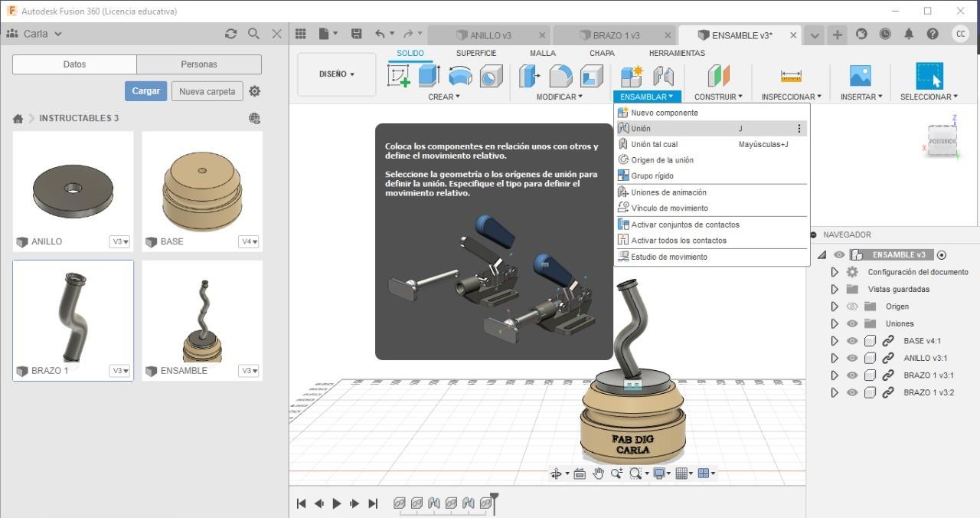The height and width of the screenshot is (518, 980).
Task: Open version dropdown V4 for BASE
Action: [x=247, y=241]
